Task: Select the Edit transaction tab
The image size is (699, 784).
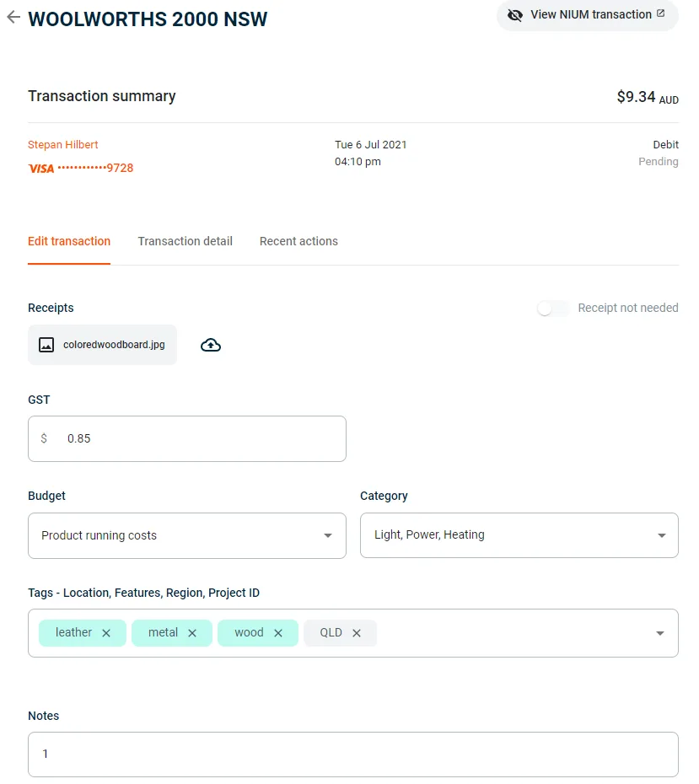Action: coord(69,241)
